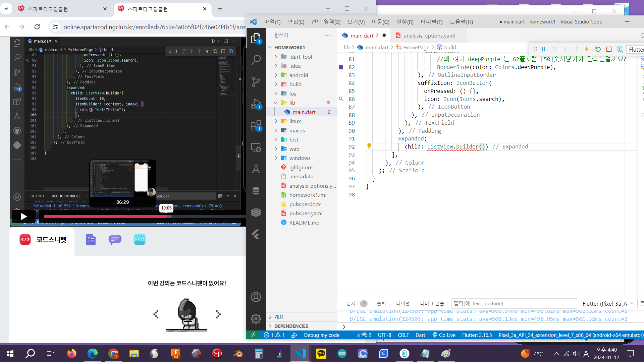Expand the windows folder
The image size is (644, 362).
(276, 158)
